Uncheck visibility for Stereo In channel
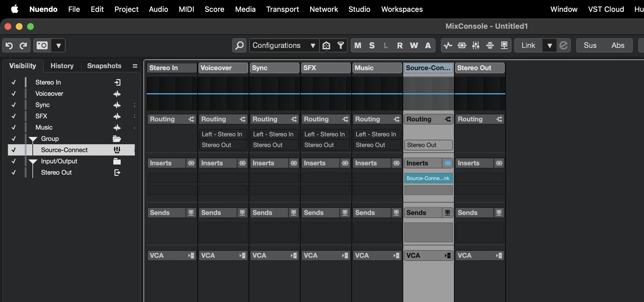644x302 pixels. (x=14, y=82)
